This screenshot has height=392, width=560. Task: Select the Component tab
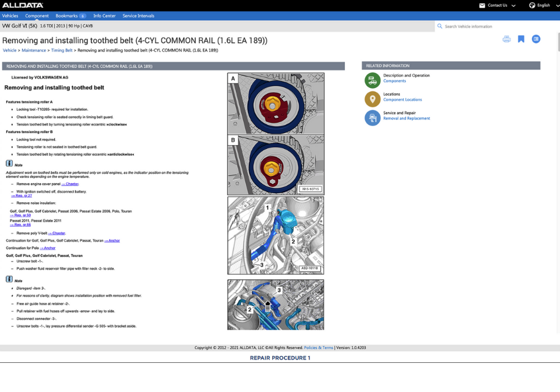pos(37,16)
